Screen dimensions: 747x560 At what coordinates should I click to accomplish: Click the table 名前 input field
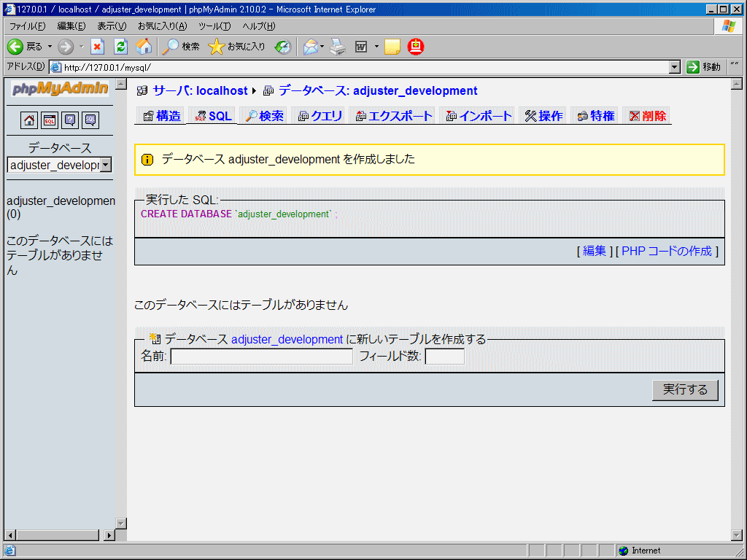(x=261, y=357)
